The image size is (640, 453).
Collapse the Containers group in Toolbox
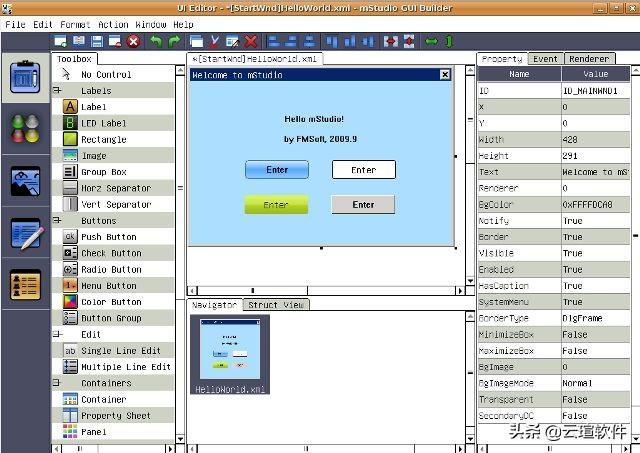click(x=57, y=383)
